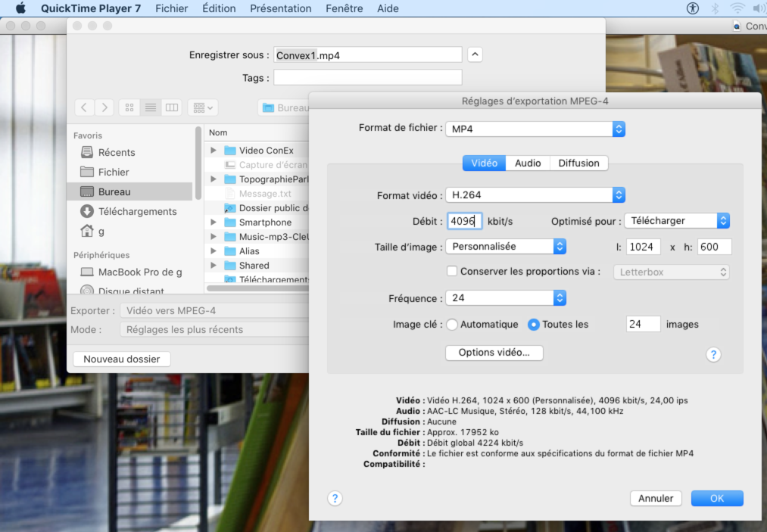Click the Débit bitrate field
The width and height of the screenshot is (767, 532).
click(464, 221)
